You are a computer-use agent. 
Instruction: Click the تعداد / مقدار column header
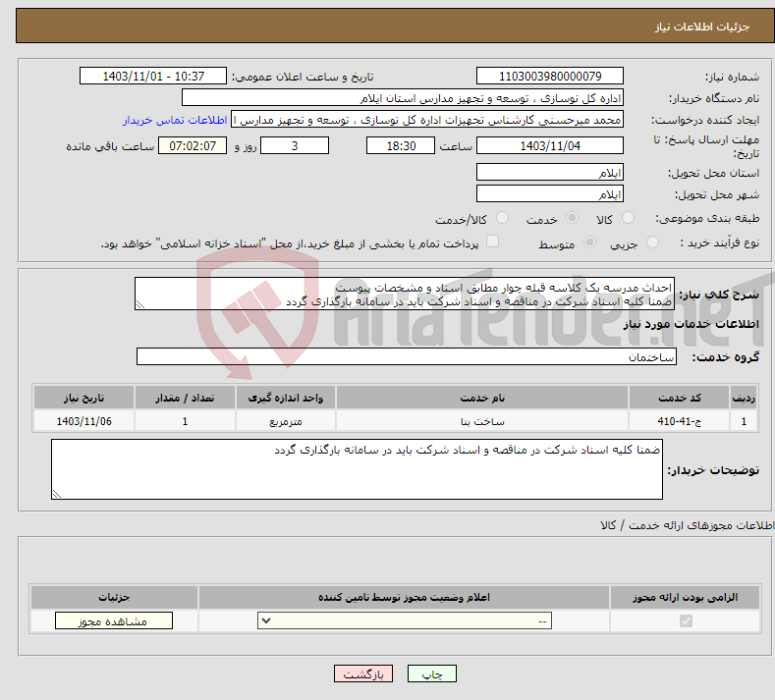[x=185, y=398]
